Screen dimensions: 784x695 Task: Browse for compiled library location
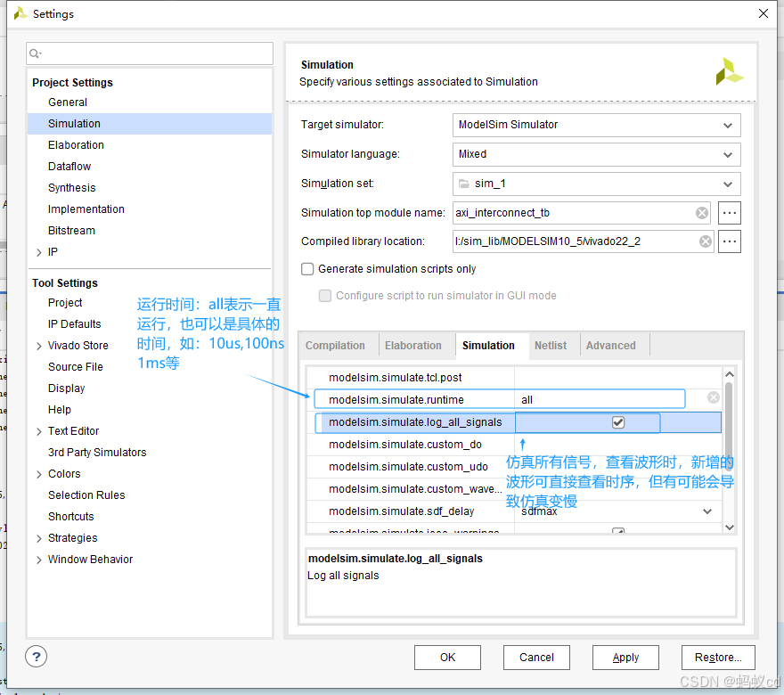click(730, 241)
